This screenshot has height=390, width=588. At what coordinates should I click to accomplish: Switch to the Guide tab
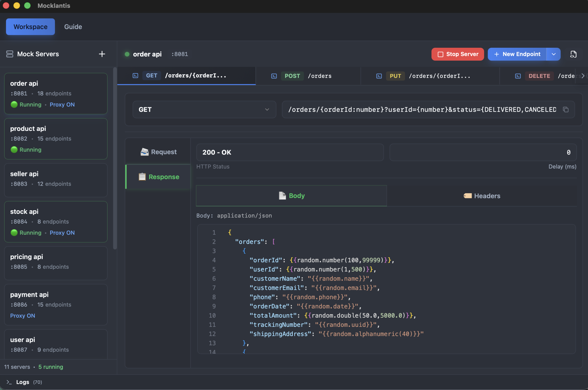tap(73, 27)
